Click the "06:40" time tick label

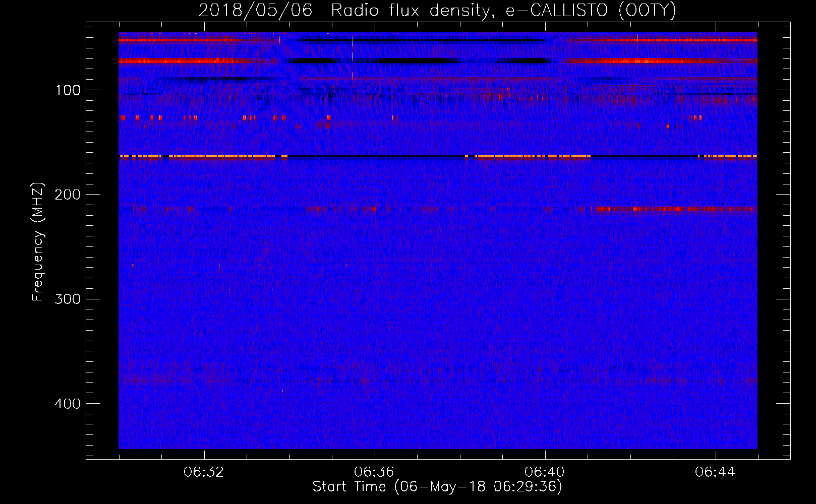(545, 472)
